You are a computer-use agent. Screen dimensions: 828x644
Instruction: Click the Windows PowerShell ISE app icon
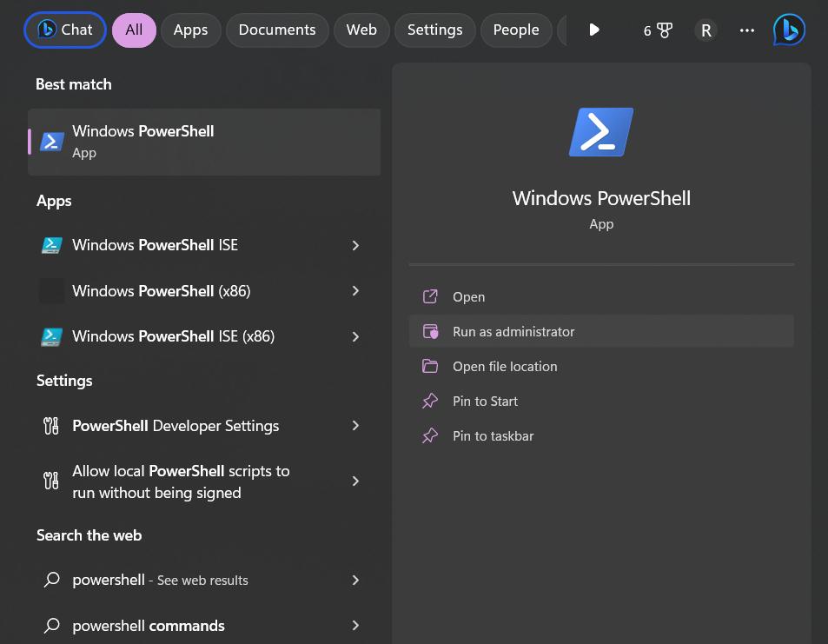point(52,245)
